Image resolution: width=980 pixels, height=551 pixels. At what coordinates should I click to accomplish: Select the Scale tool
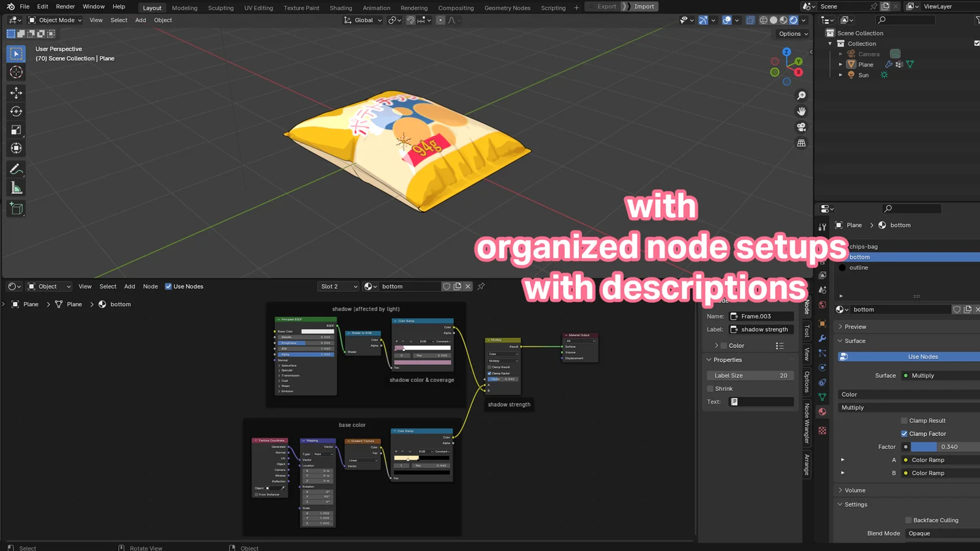click(x=15, y=129)
